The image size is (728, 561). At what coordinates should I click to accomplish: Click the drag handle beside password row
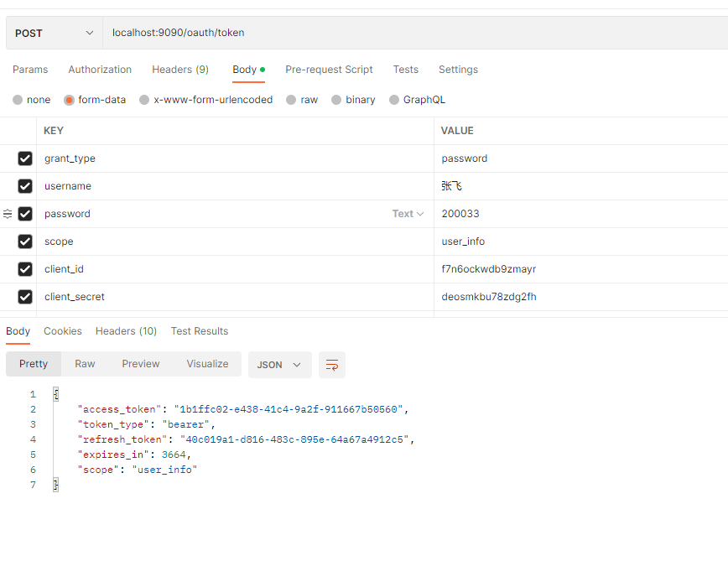coord(8,214)
